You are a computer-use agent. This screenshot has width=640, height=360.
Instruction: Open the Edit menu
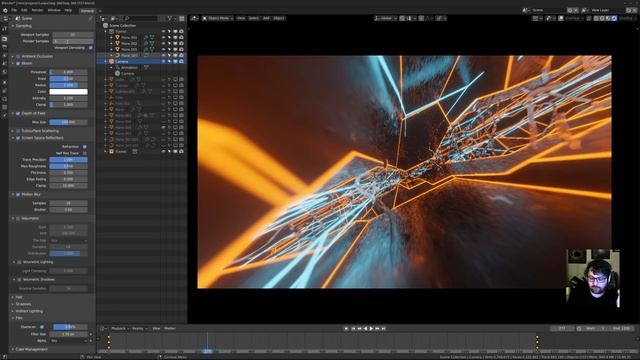24,10
